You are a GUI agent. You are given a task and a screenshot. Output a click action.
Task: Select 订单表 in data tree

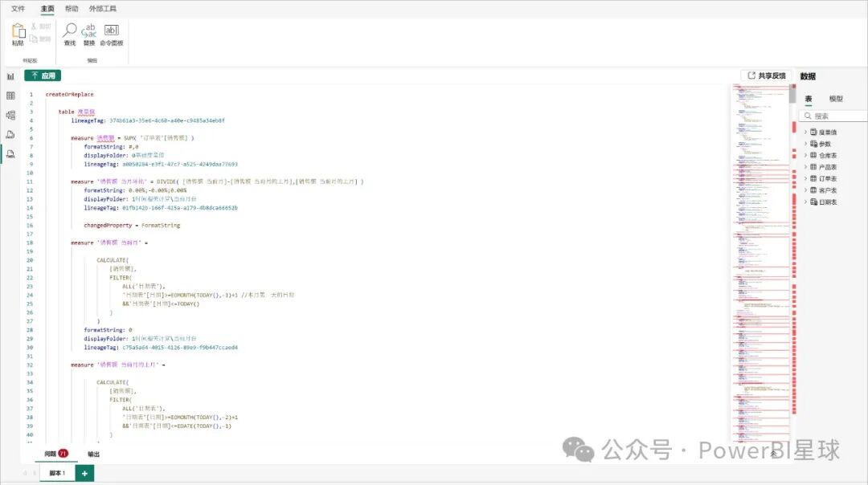pos(828,178)
